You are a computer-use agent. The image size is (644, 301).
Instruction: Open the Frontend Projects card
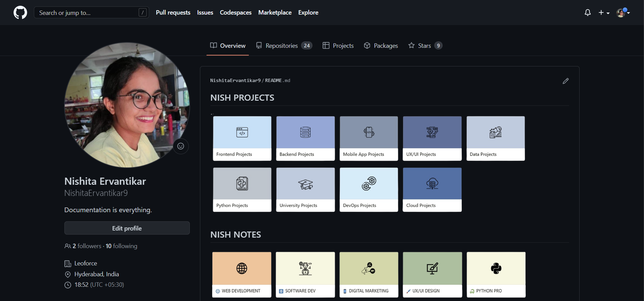[242, 138]
